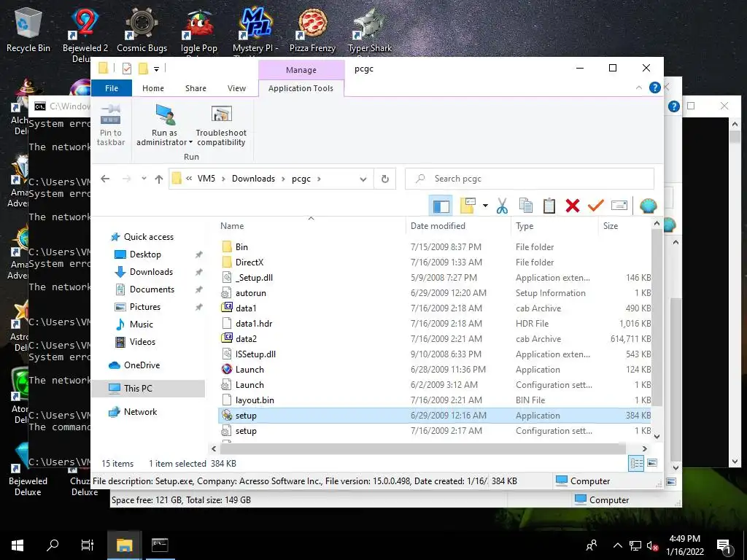Viewport: 747px width, 560px height.
Task: Click New folder icon in title bar
Action: [142, 69]
